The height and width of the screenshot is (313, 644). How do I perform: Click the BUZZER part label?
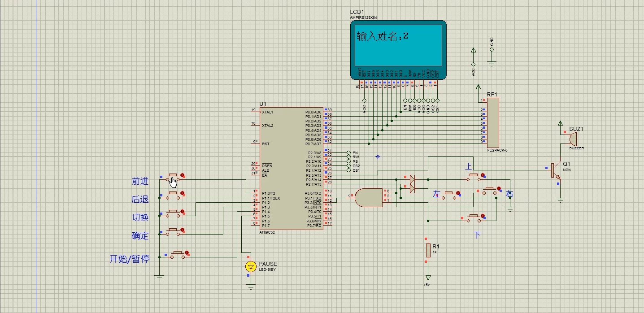(x=577, y=148)
